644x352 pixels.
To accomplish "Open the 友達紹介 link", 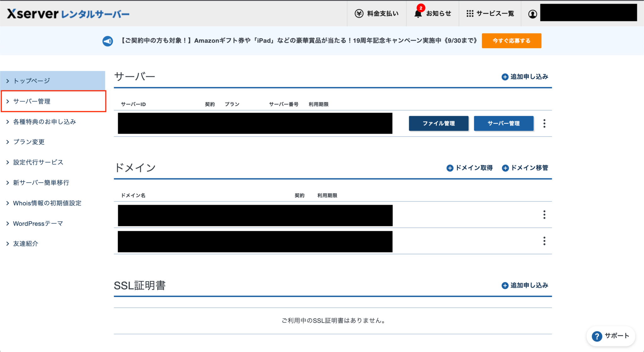I will [25, 243].
